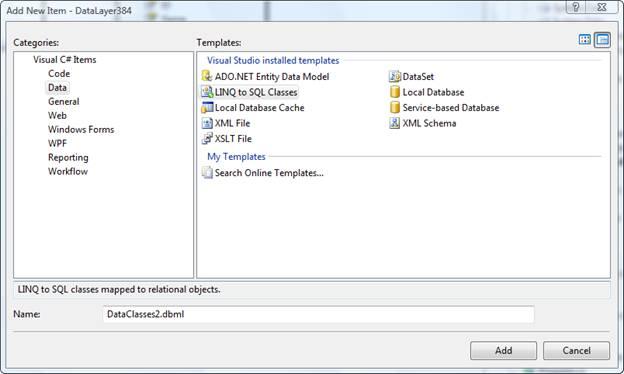Viewport: 624px width, 374px height.
Task: Select the Visual C# Items category
Action: coord(64,60)
